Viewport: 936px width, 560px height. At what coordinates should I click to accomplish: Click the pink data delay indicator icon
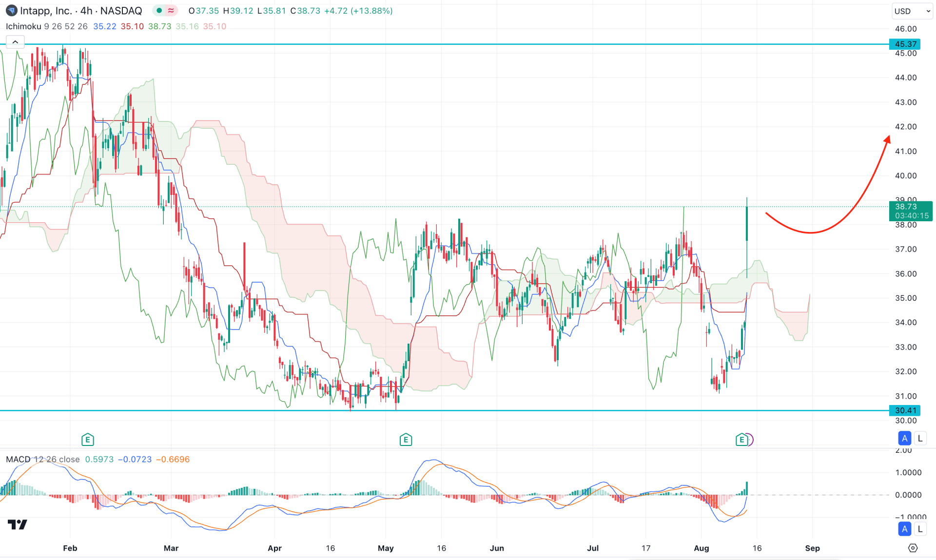click(x=171, y=11)
